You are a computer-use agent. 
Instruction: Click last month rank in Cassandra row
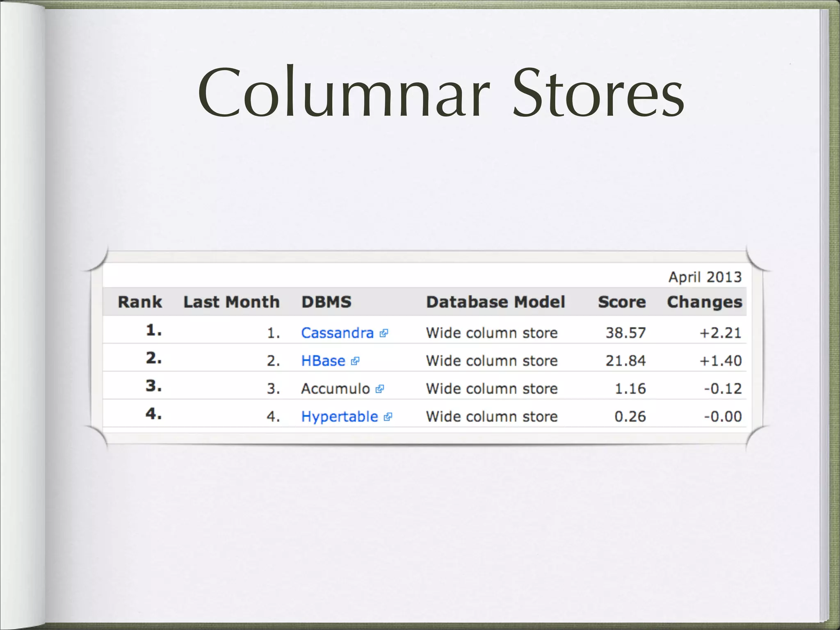pos(274,333)
